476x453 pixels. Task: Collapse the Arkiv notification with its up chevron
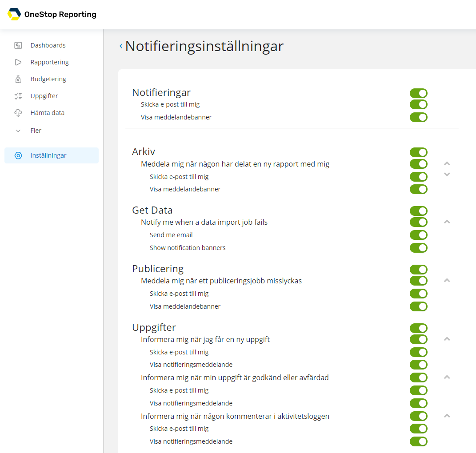(x=447, y=163)
